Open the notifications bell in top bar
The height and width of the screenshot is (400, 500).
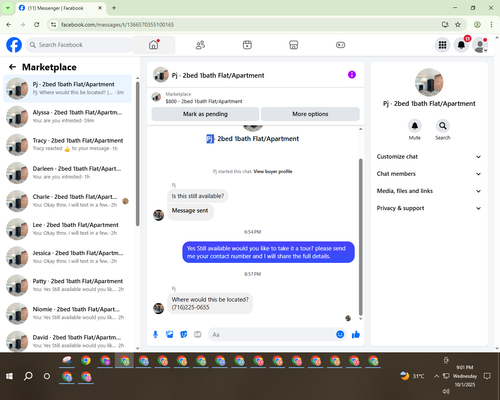[x=461, y=45]
